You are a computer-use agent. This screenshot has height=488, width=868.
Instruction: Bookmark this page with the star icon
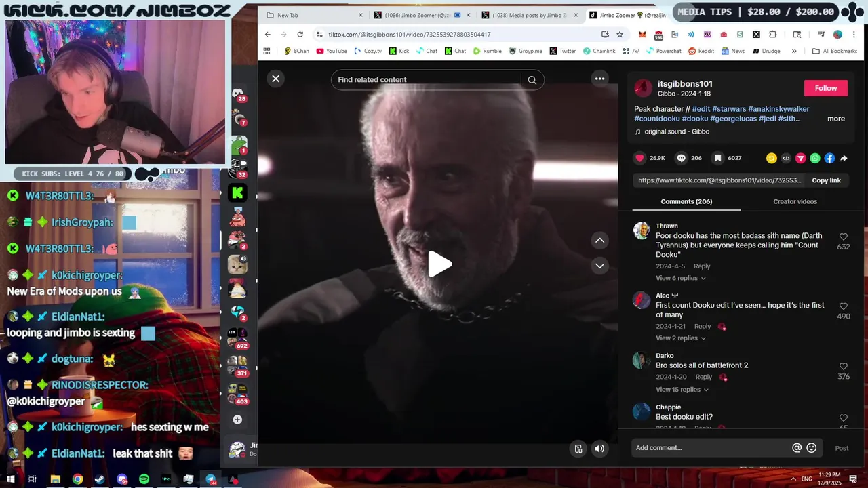click(x=620, y=35)
